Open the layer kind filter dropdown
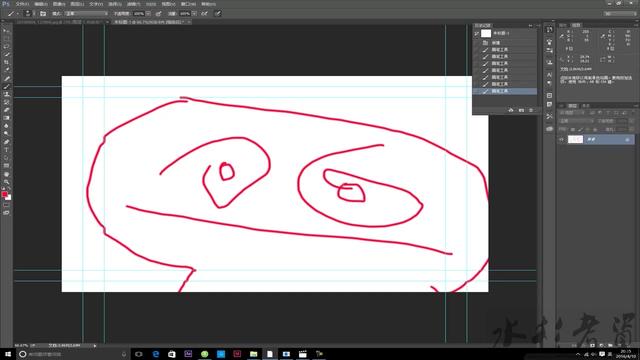The width and height of the screenshot is (640, 360). pos(571,113)
